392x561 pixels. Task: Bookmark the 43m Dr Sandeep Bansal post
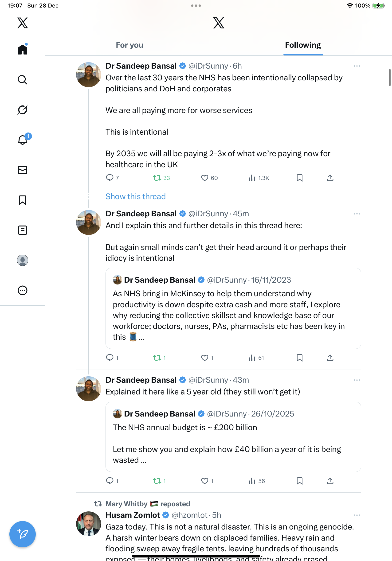tap(299, 481)
